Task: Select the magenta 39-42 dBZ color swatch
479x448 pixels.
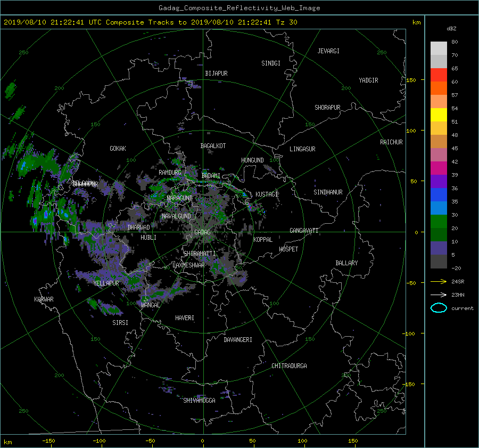Action: (439, 168)
